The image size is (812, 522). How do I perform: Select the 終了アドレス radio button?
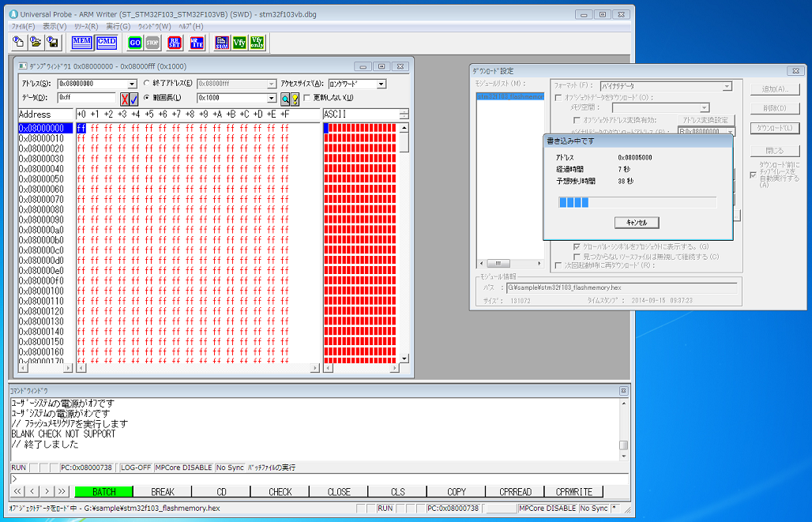146,84
